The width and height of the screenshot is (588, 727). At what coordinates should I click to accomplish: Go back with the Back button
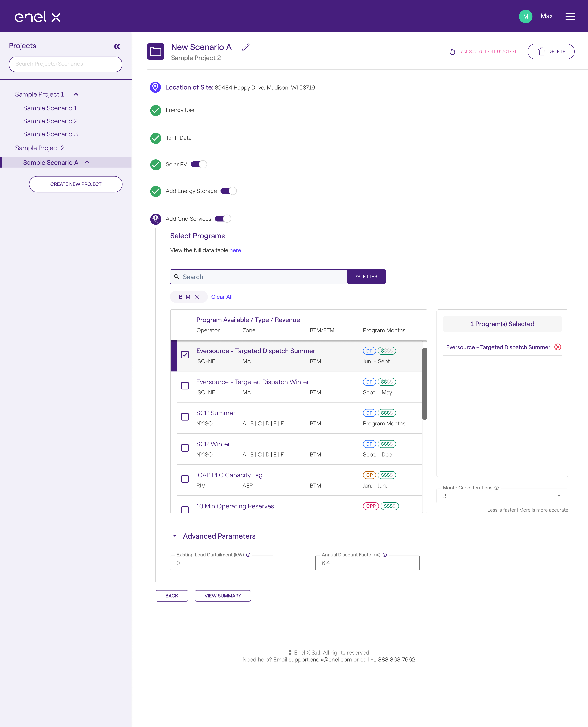(172, 596)
